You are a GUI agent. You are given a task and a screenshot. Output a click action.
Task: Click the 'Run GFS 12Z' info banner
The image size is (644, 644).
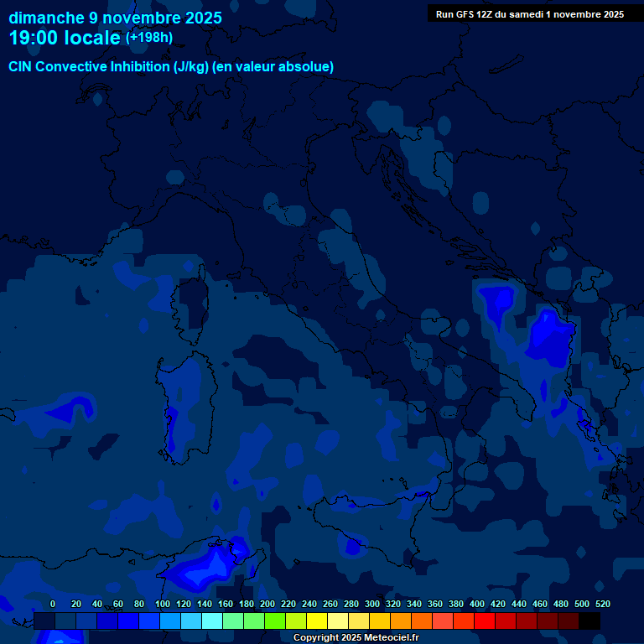[529, 14]
